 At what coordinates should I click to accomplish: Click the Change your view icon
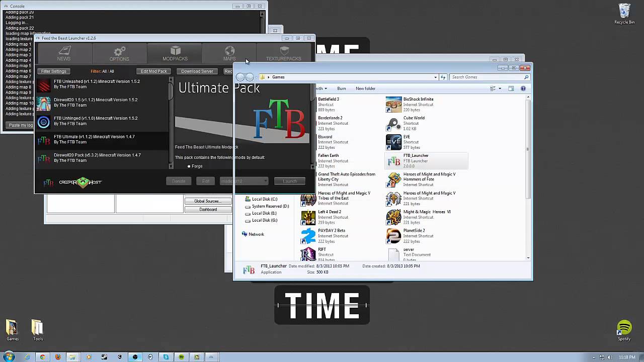click(x=493, y=88)
